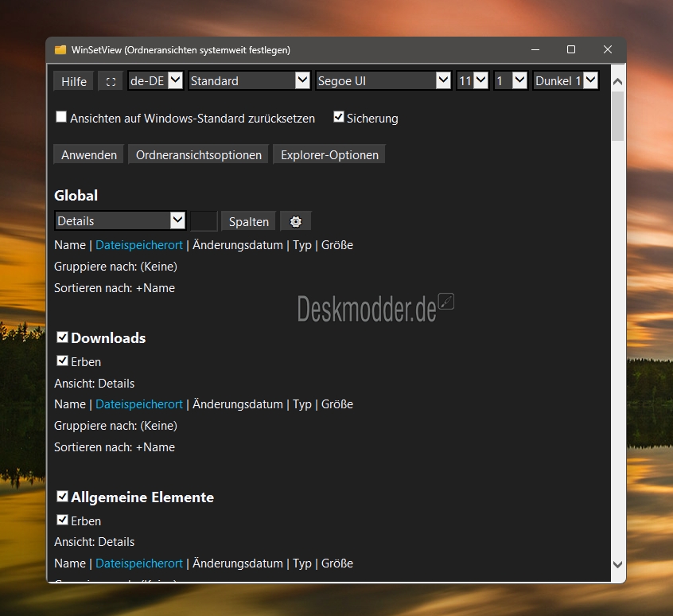
Task: Click 'Ansicht: Details' under Downloads
Action: pyautogui.click(x=94, y=384)
